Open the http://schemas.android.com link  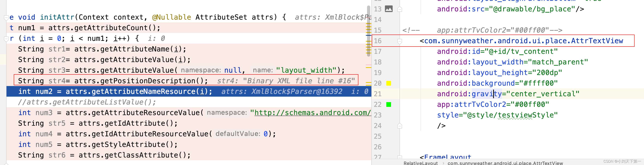[313, 113]
